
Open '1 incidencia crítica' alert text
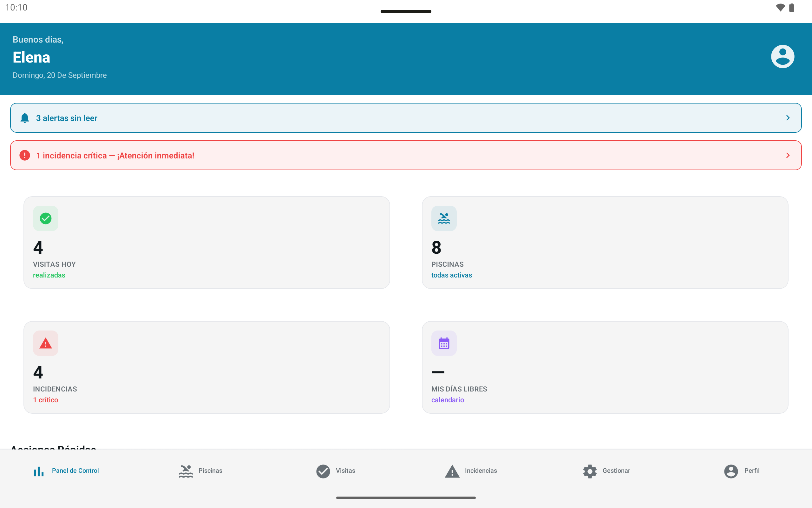pyautogui.click(x=115, y=156)
